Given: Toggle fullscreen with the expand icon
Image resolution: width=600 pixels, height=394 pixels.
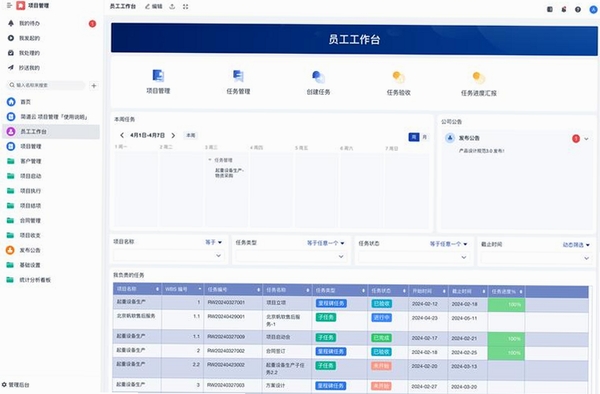Looking at the screenshot, I should pyautogui.click(x=186, y=7).
